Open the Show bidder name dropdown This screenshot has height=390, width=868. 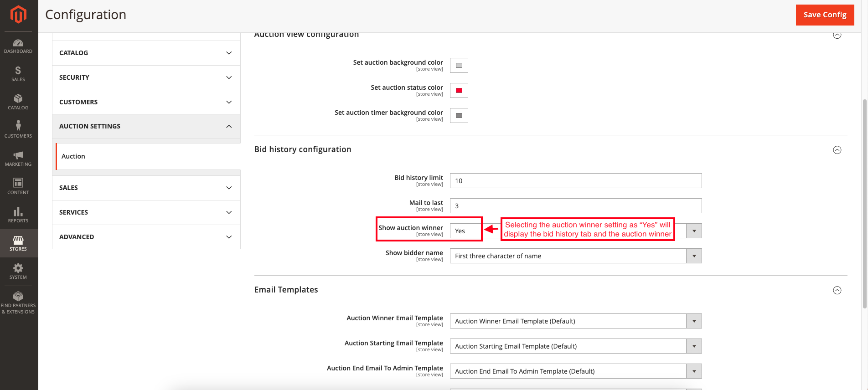click(x=575, y=256)
